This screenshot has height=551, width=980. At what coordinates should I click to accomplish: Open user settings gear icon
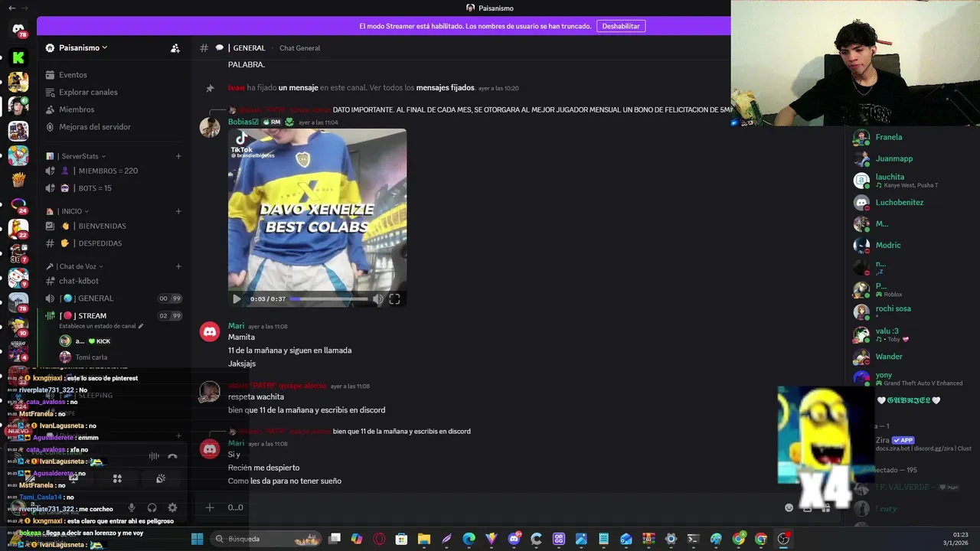click(x=172, y=507)
